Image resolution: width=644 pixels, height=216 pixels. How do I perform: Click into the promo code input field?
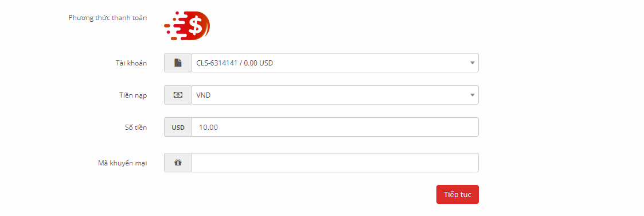(335, 163)
